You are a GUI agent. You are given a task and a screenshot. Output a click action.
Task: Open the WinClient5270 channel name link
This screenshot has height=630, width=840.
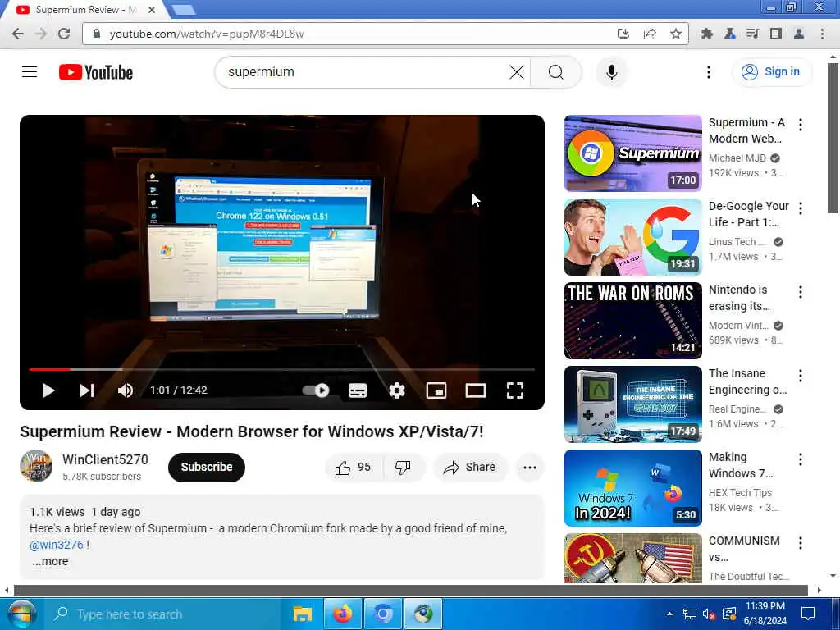105,459
